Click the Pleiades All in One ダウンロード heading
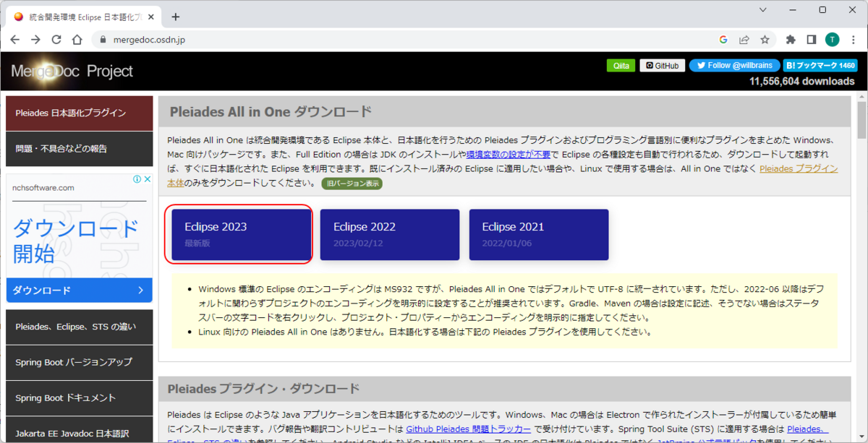 [271, 112]
